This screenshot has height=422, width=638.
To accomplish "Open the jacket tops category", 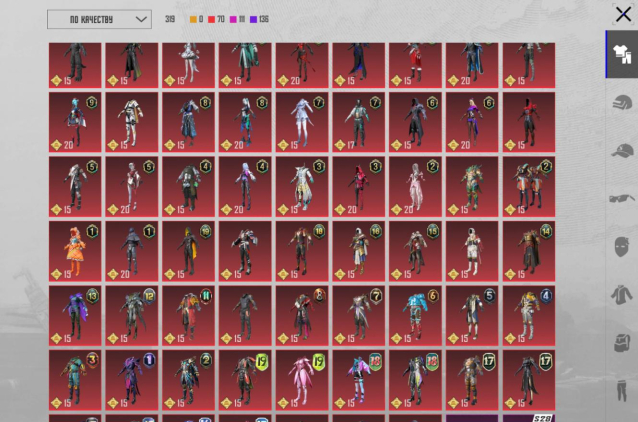I will (622, 294).
